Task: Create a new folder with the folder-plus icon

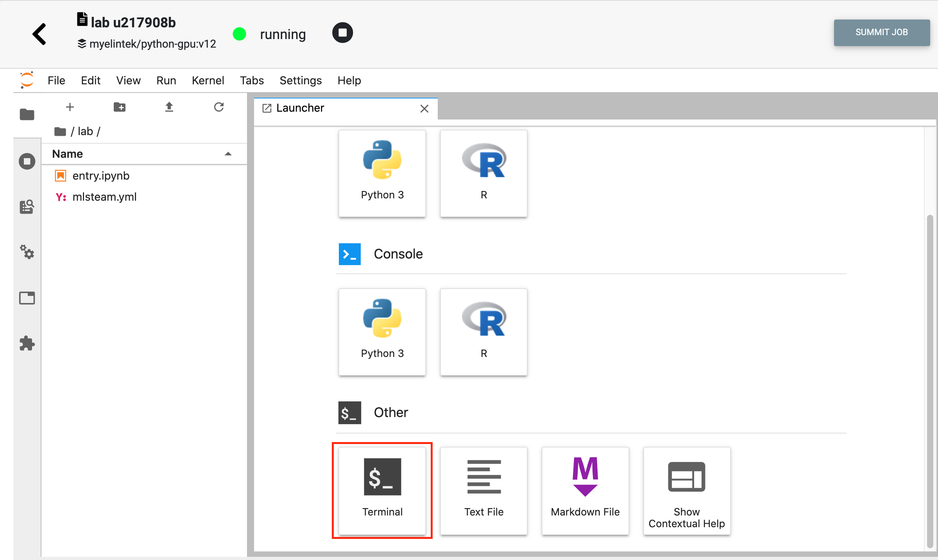Action: coord(120,107)
